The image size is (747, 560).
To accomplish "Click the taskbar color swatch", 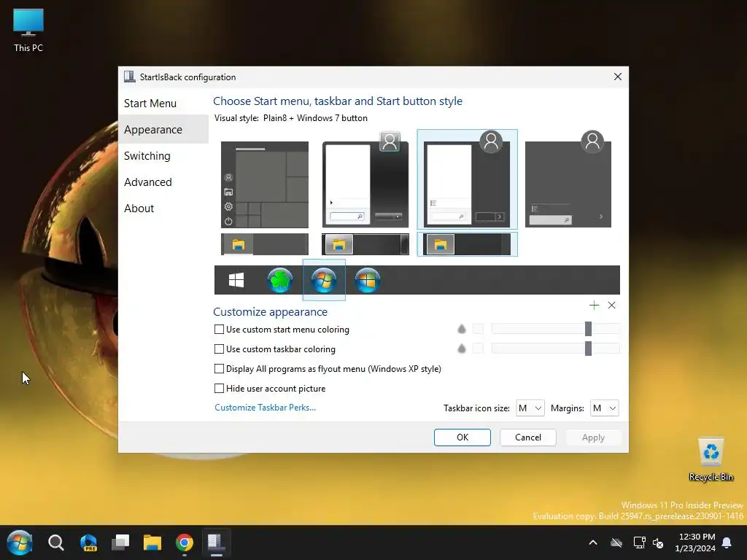I will (x=478, y=349).
